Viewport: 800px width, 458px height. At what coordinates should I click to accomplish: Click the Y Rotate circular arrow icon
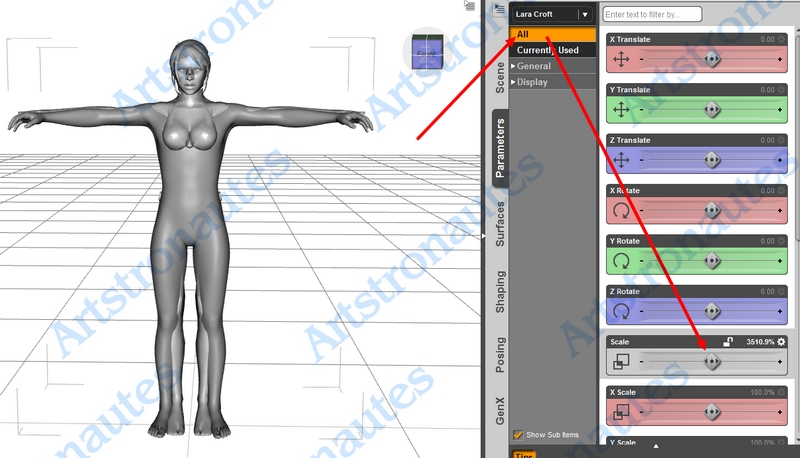[621, 261]
